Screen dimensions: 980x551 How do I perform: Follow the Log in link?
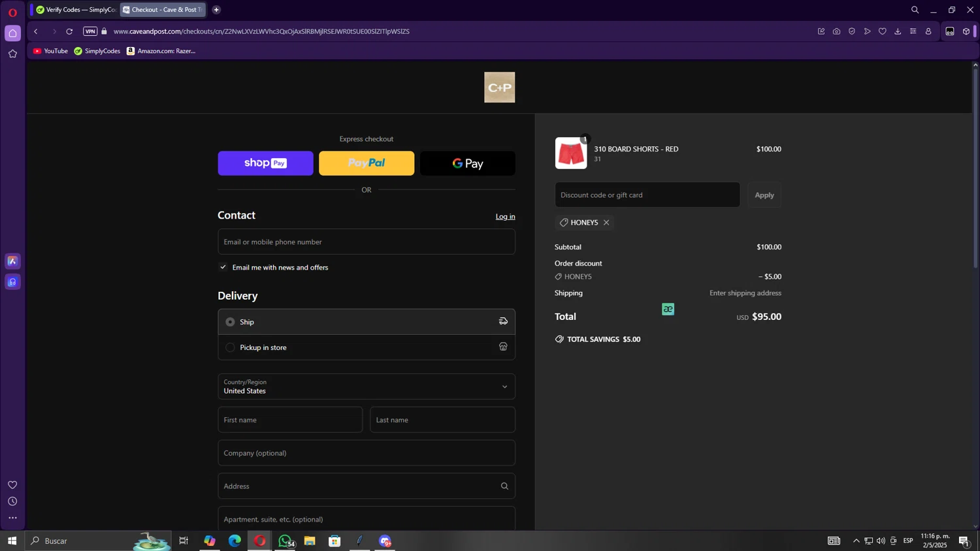point(505,217)
